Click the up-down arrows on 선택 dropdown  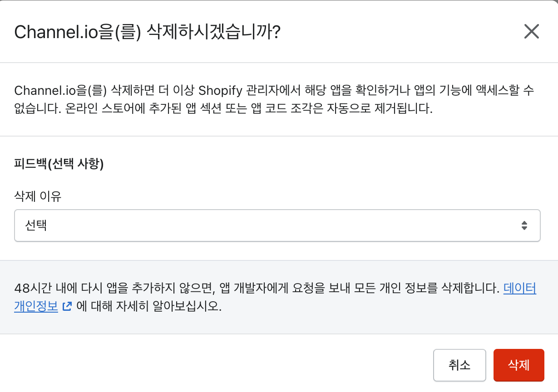click(524, 225)
